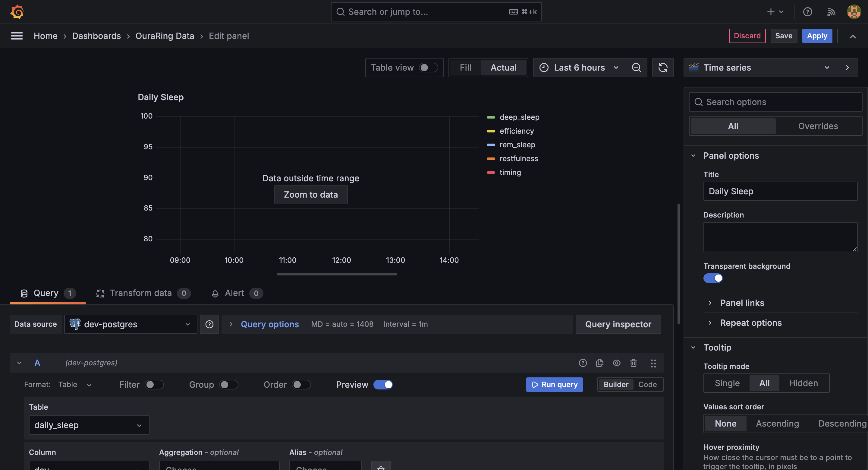Click the Zoom to data button

(310, 195)
